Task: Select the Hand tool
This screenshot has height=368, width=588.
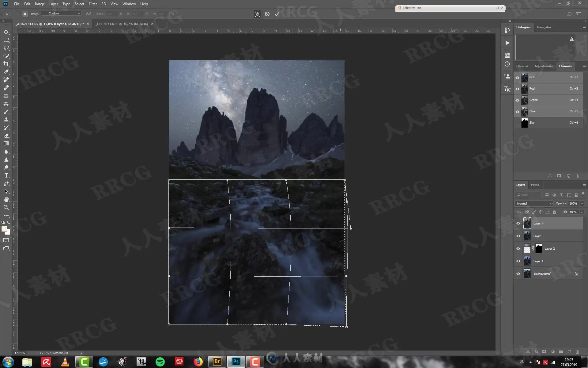Action: [x=6, y=199]
